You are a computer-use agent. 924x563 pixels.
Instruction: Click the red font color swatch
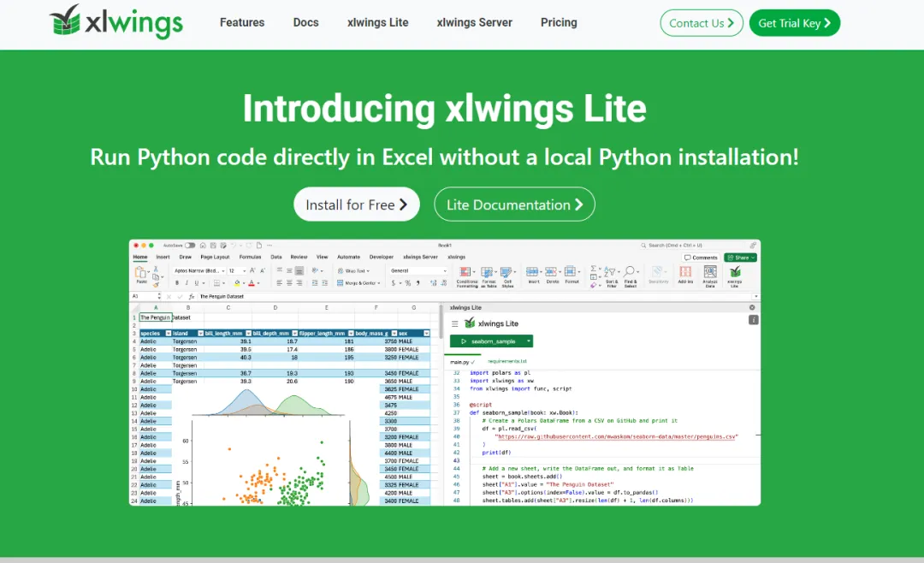[x=252, y=283]
